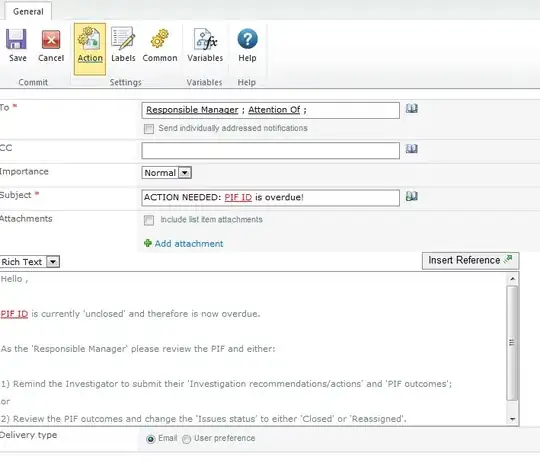Click the Save icon in ribbon
Image resolution: width=540 pixels, height=463 pixels.
(16, 39)
